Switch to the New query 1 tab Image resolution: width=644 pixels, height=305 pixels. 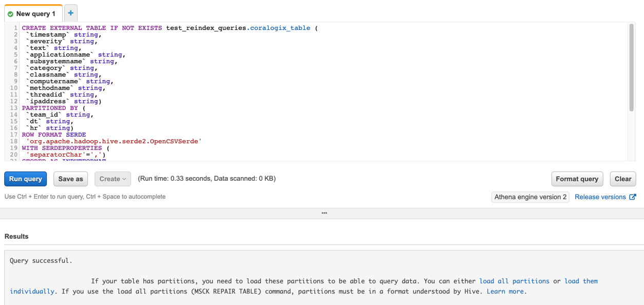click(x=33, y=13)
